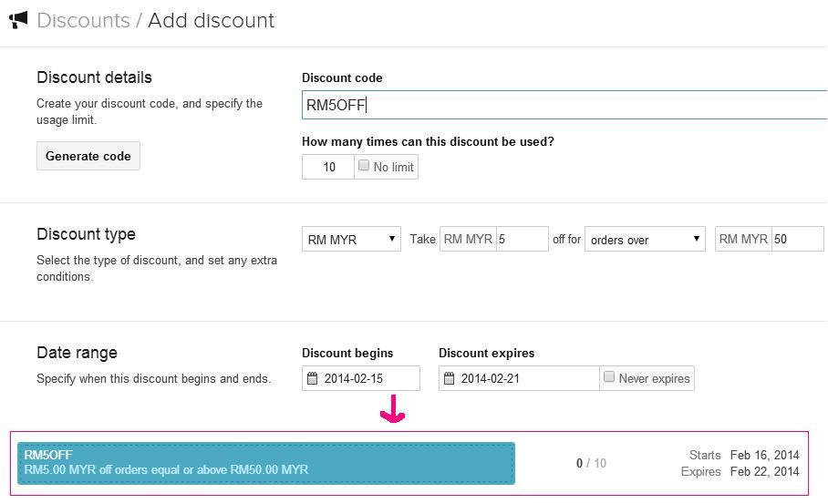This screenshot has width=828, height=504.
Task: Click the pink down arrow graphic
Action: (x=392, y=410)
